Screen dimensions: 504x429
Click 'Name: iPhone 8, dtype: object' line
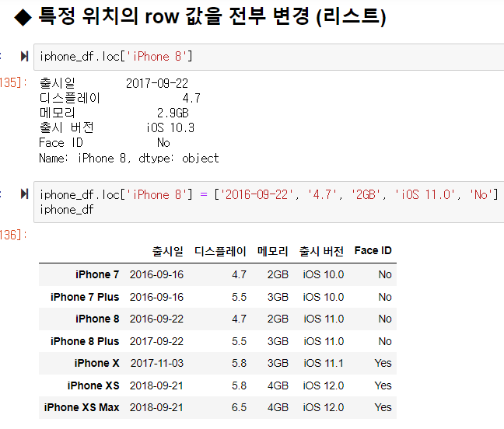(129, 159)
